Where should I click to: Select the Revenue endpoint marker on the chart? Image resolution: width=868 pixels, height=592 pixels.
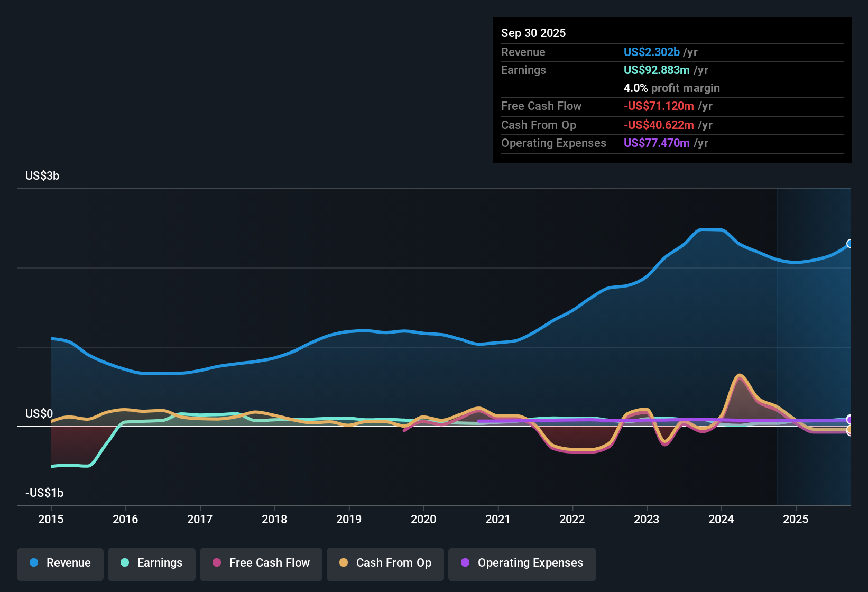tap(850, 244)
